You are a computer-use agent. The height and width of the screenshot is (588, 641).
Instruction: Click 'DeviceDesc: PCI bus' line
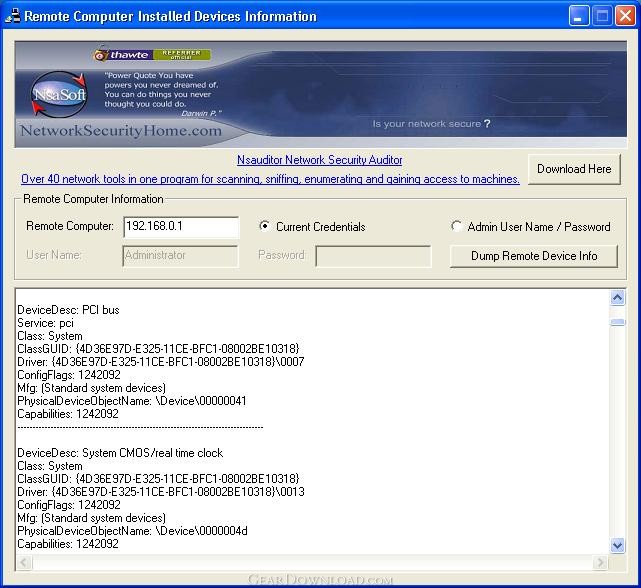[68, 310]
